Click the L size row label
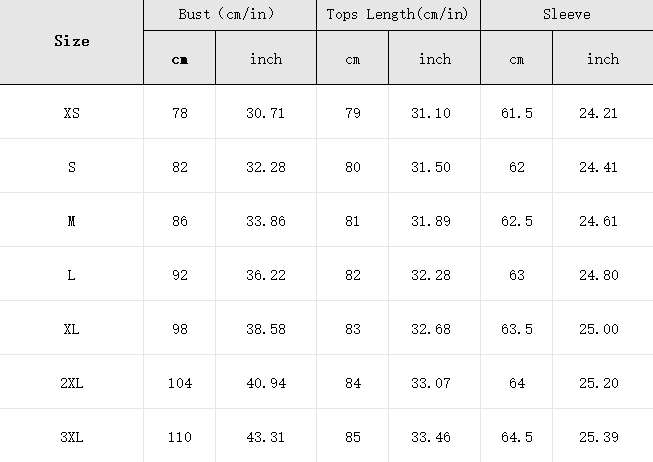The width and height of the screenshot is (653, 462). [72, 275]
